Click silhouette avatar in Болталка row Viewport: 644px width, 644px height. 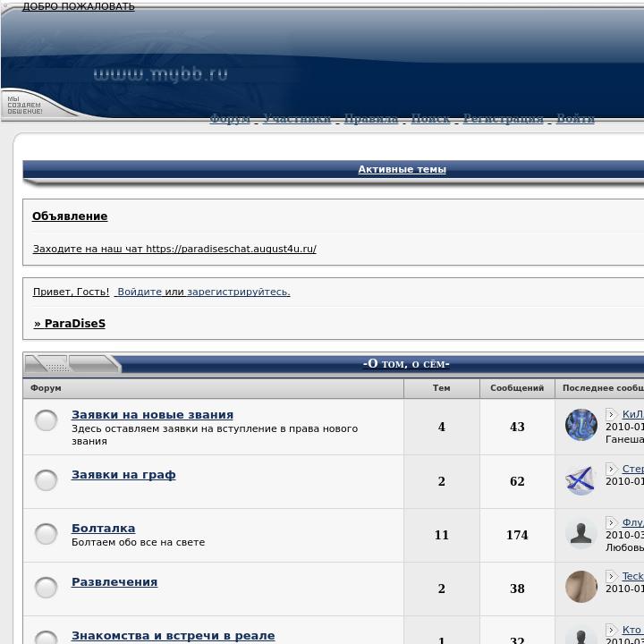[581, 533]
